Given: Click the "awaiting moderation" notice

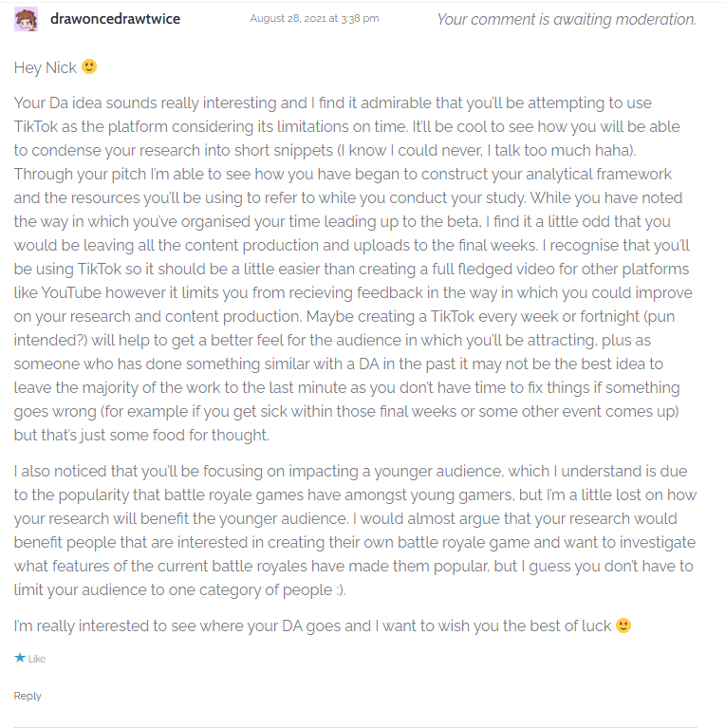Looking at the screenshot, I should coord(566,19).
